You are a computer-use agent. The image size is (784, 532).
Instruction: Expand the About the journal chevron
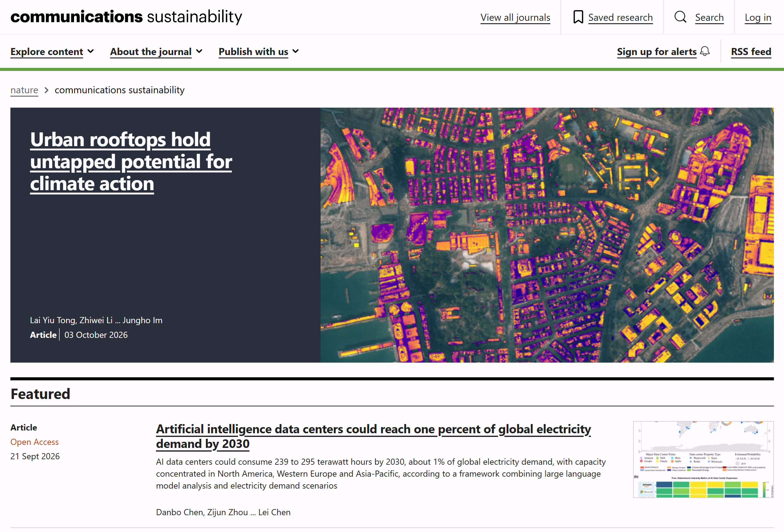click(199, 51)
